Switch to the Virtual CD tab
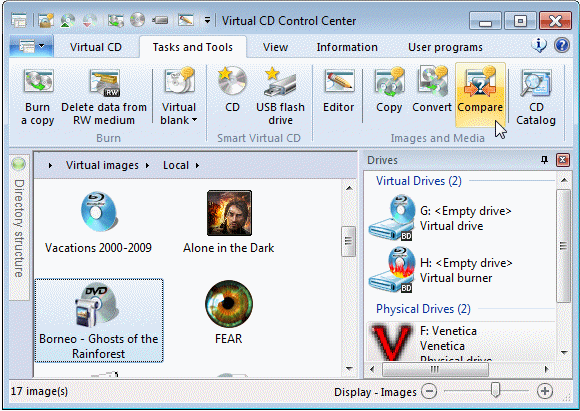The height and width of the screenshot is (411, 580). tap(96, 47)
